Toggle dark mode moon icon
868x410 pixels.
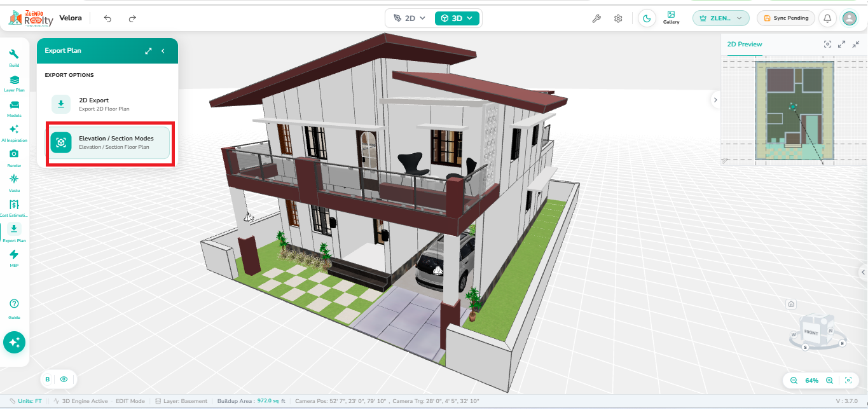647,18
